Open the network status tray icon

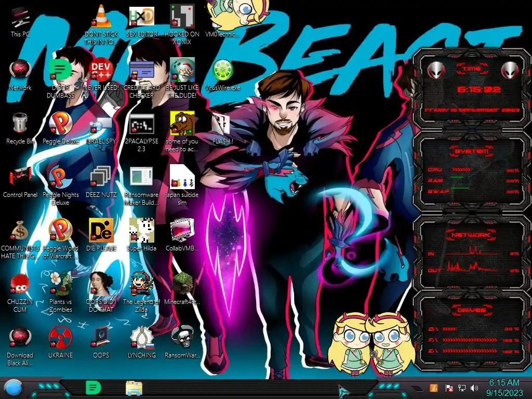462,388
